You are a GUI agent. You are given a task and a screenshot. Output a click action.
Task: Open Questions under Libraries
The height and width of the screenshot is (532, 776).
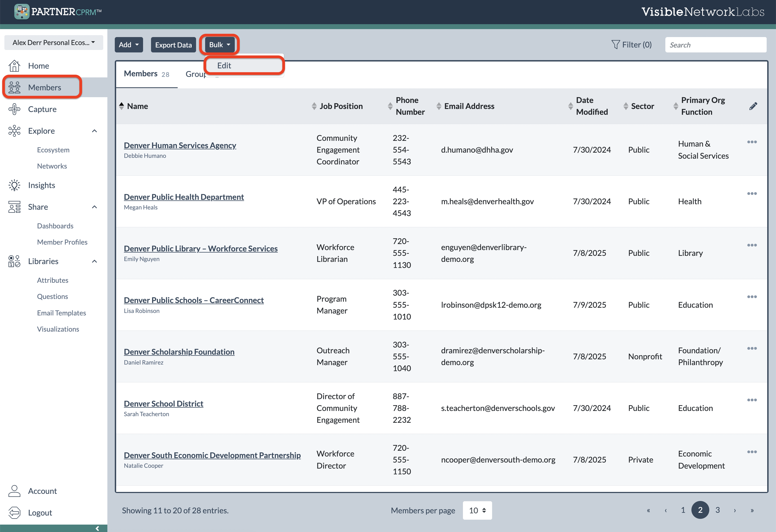point(52,296)
